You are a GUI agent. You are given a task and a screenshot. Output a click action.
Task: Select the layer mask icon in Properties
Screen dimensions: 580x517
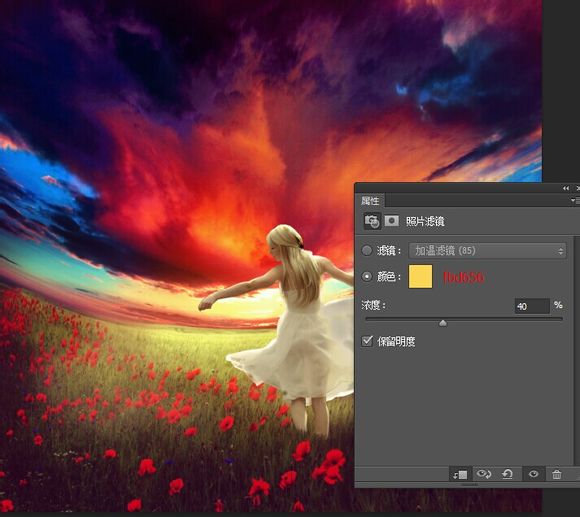click(392, 221)
